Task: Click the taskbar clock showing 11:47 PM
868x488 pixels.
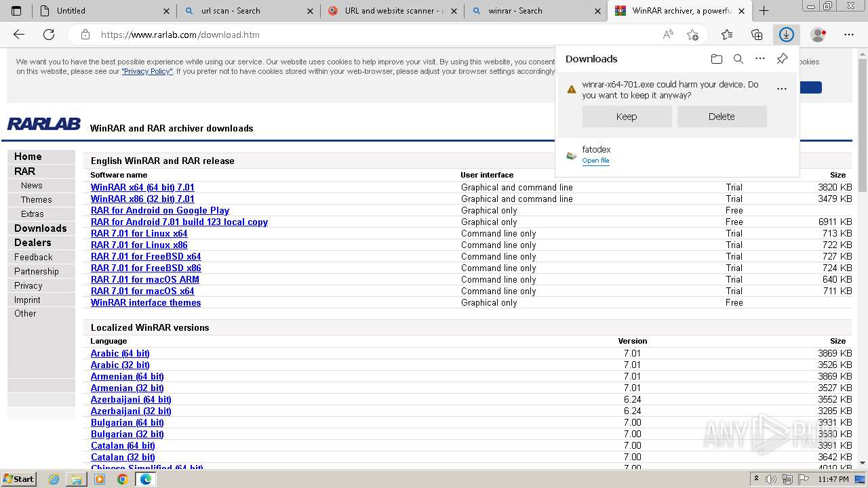Action: tap(833, 479)
